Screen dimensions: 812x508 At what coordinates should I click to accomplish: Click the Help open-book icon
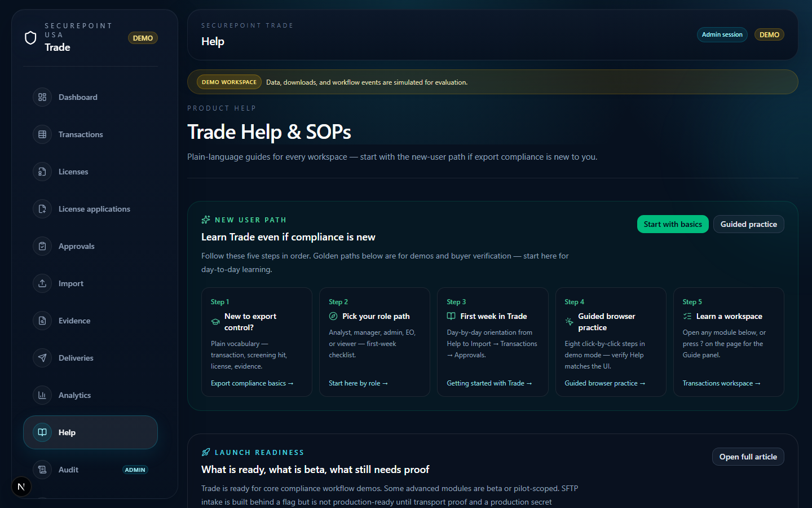[x=42, y=432]
